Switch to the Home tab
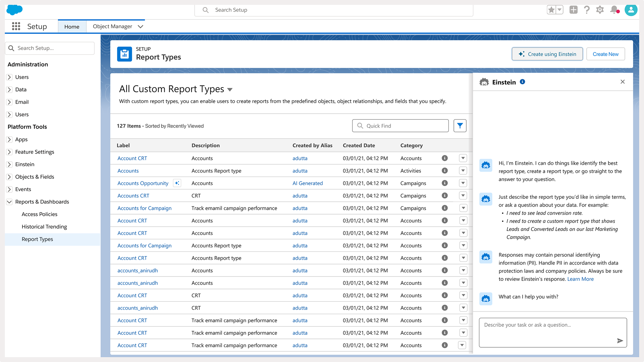The image size is (644, 362). [x=72, y=26]
